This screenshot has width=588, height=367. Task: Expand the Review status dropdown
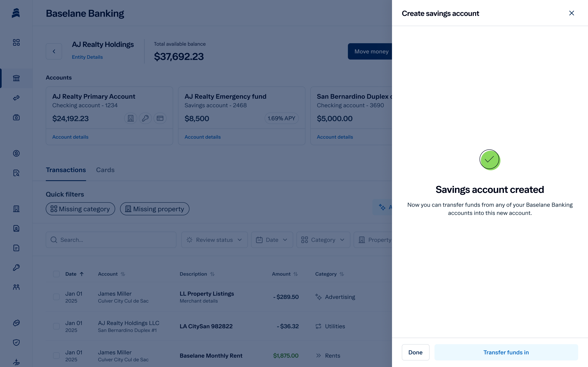pos(214,240)
